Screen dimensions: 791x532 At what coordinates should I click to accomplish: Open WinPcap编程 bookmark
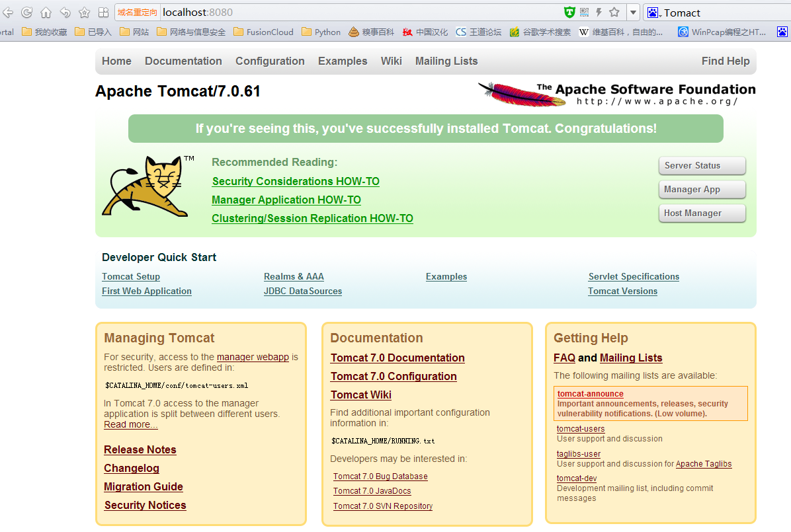click(722, 32)
